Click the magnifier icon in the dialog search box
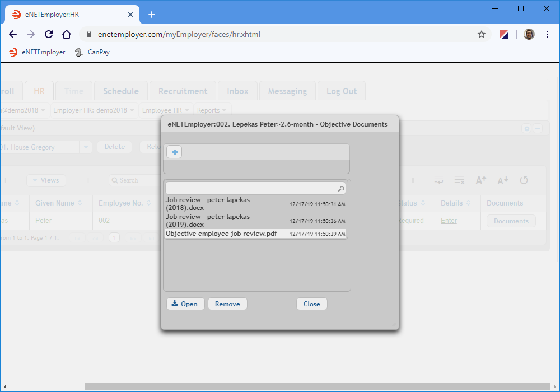 (340, 189)
